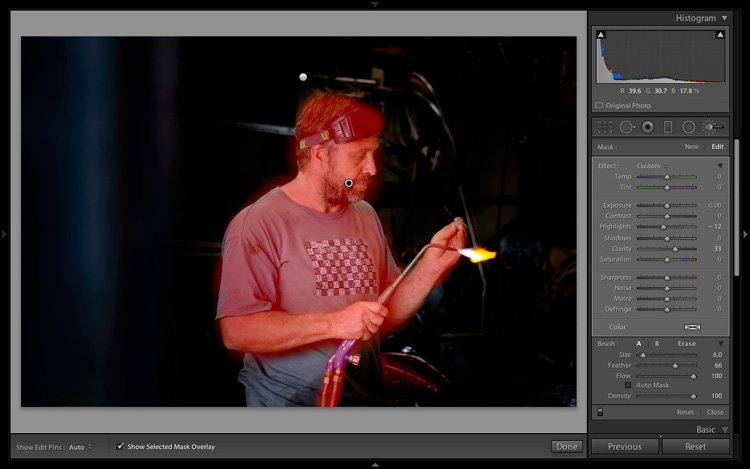Select the Spot Removal tool
The width and height of the screenshot is (750, 469).
point(626,127)
